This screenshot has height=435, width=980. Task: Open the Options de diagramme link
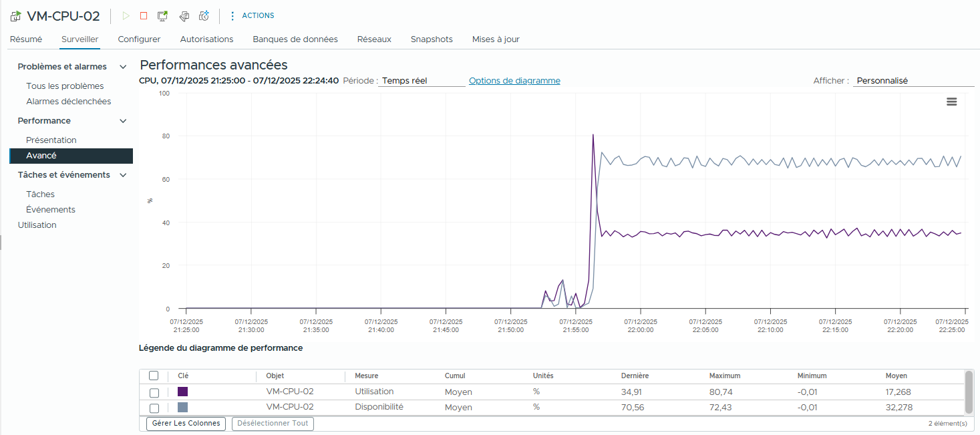click(x=514, y=81)
